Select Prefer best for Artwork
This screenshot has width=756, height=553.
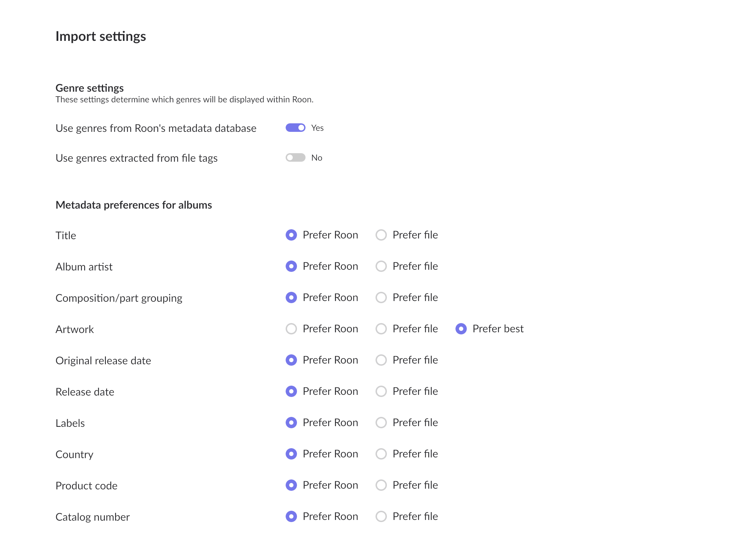point(461,329)
